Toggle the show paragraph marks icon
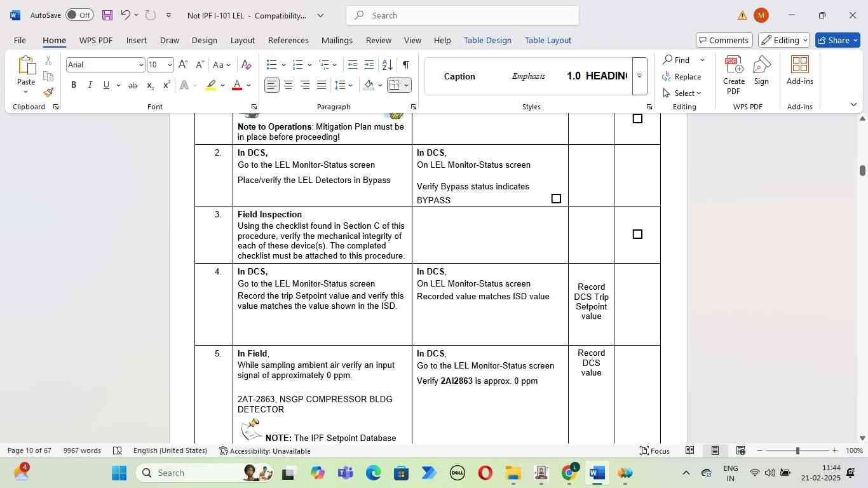This screenshot has height=488, width=868. 405,65
